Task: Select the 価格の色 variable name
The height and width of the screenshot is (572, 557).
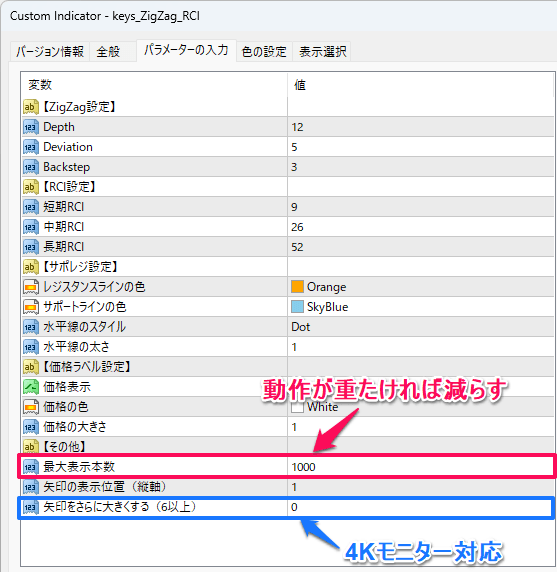Action: [x=66, y=407]
